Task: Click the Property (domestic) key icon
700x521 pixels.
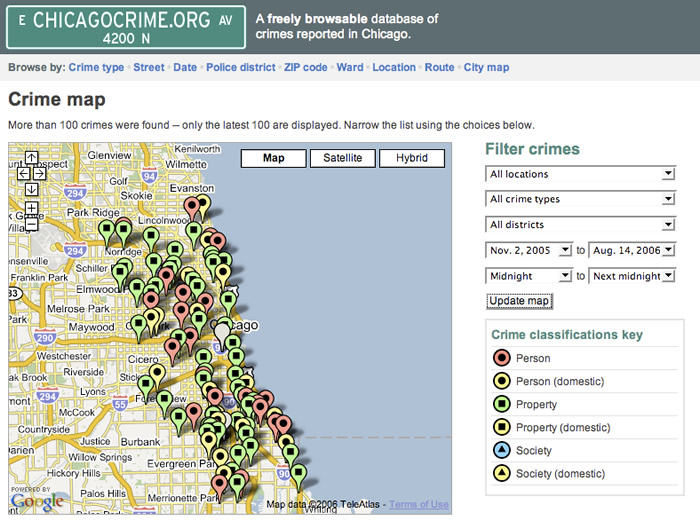Action: [x=501, y=427]
